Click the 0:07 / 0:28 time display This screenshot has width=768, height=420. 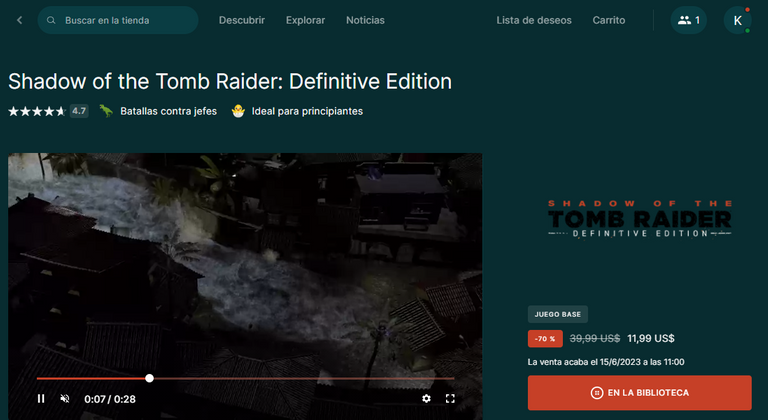(110, 399)
